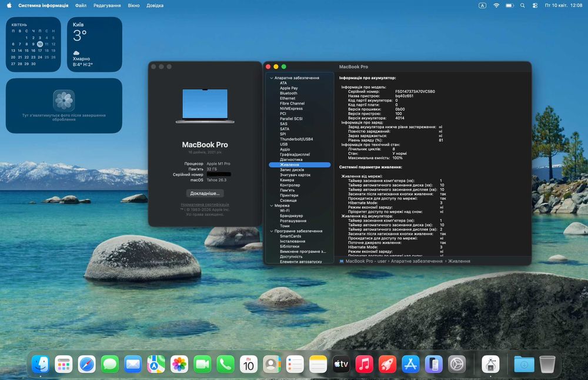The height and width of the screenshot is (380, 588).
Task: Open Finder from the Dock
Action: (x=41, y=364)
